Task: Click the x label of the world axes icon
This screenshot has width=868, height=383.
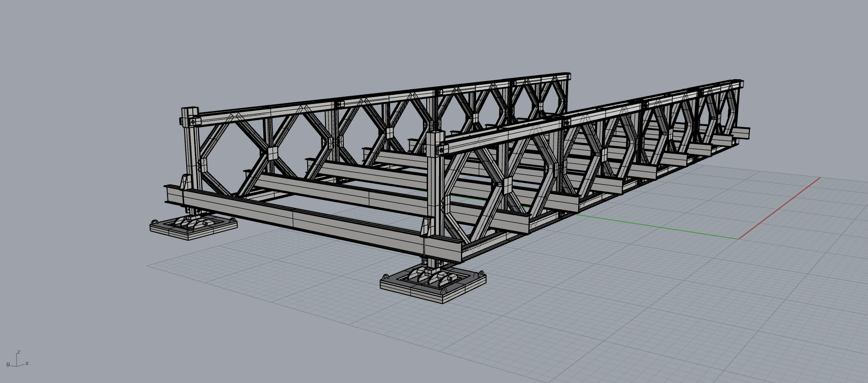Action: click(27, 363)
